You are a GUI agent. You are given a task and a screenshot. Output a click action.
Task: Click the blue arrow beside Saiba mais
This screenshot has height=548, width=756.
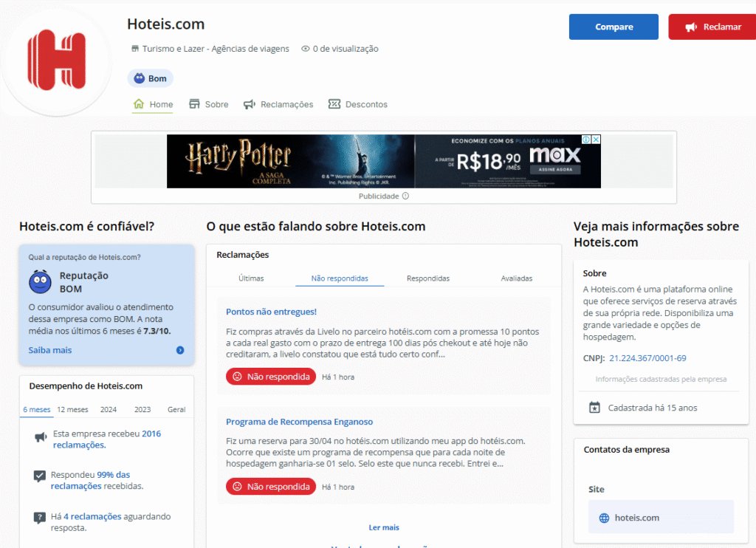[x=180, y=350]
